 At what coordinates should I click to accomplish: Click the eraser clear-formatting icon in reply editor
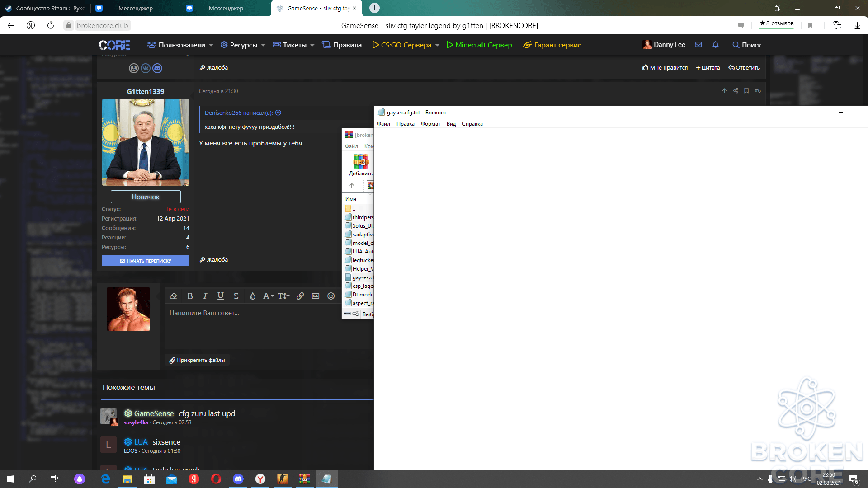tap(173, 296)
